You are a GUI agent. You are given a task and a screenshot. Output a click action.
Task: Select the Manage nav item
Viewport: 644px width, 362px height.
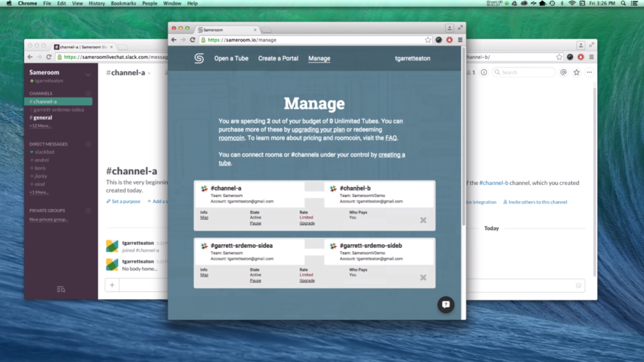pos(319,58)
